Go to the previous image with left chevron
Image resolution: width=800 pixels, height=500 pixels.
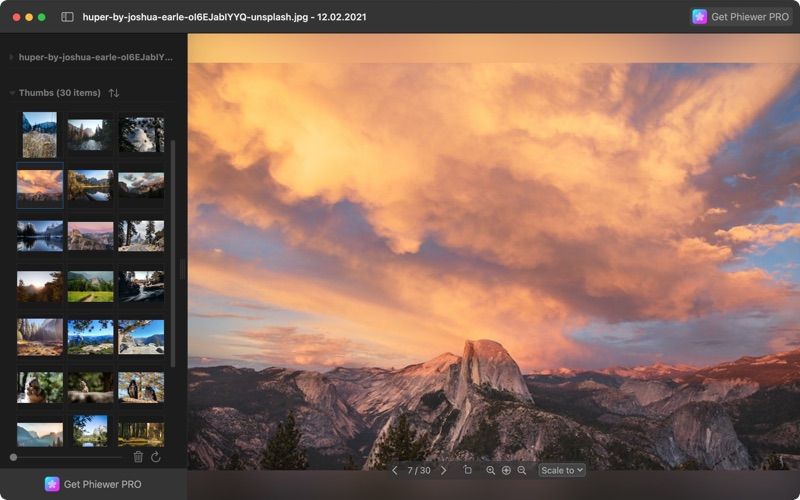coord(394,470)
